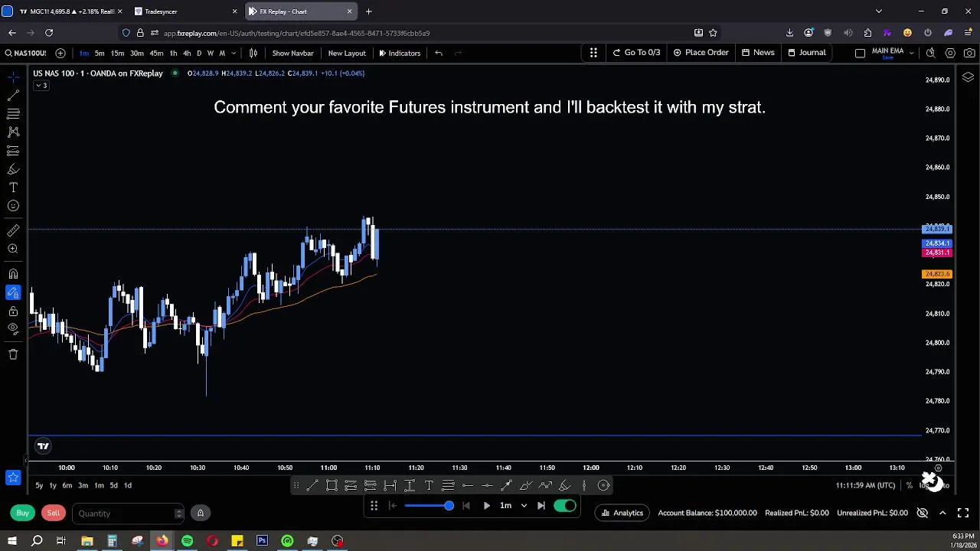
Task: Select the Text annotation tool
Action: 13,187
